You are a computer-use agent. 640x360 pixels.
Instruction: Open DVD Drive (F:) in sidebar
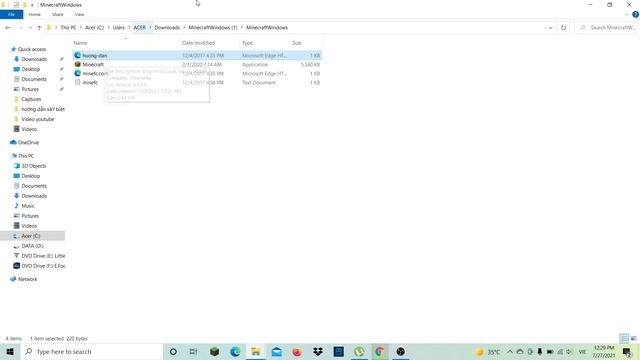click(x=43, y=266)
